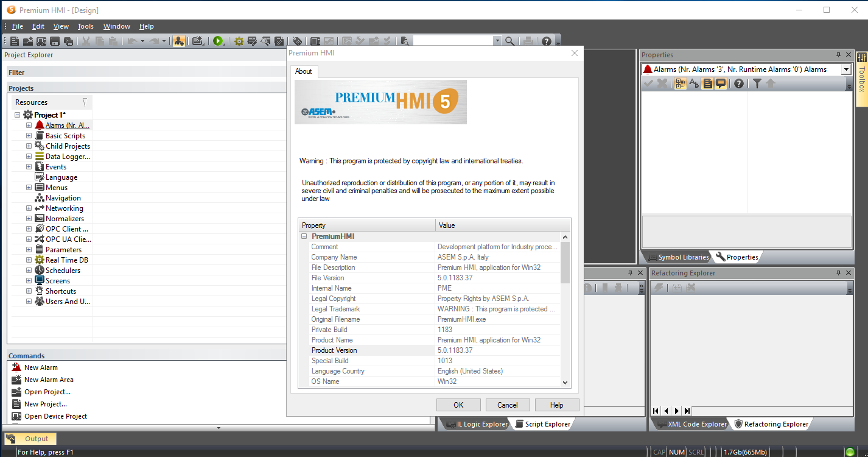This screenshot has height=457, width=868.
Task: Expand the Screens tree node
Action: (x=29, y=280)
